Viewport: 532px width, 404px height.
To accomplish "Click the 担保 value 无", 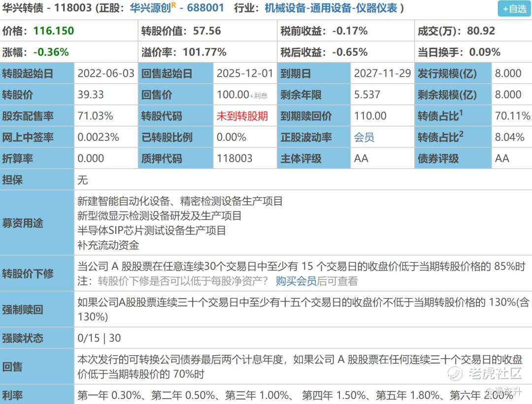I will tap(82, 180).
